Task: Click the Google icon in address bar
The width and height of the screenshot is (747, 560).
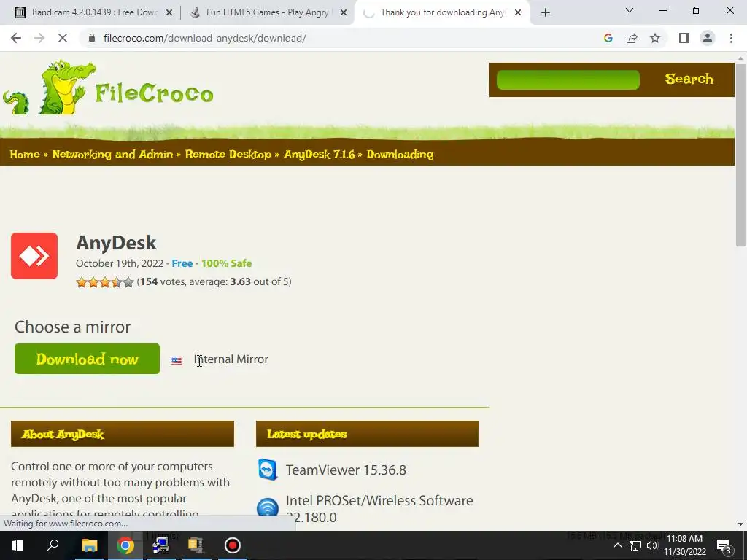Action: click(608, 38)
